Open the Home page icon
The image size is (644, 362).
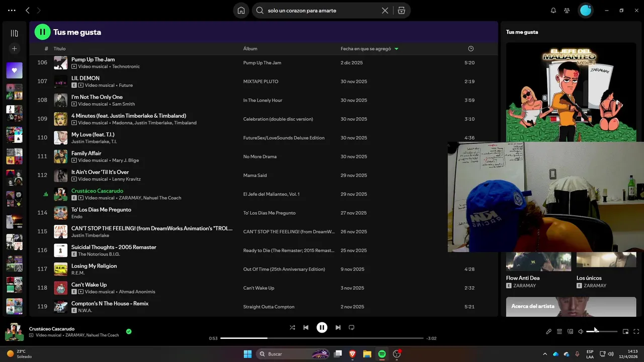coord(241,11)
